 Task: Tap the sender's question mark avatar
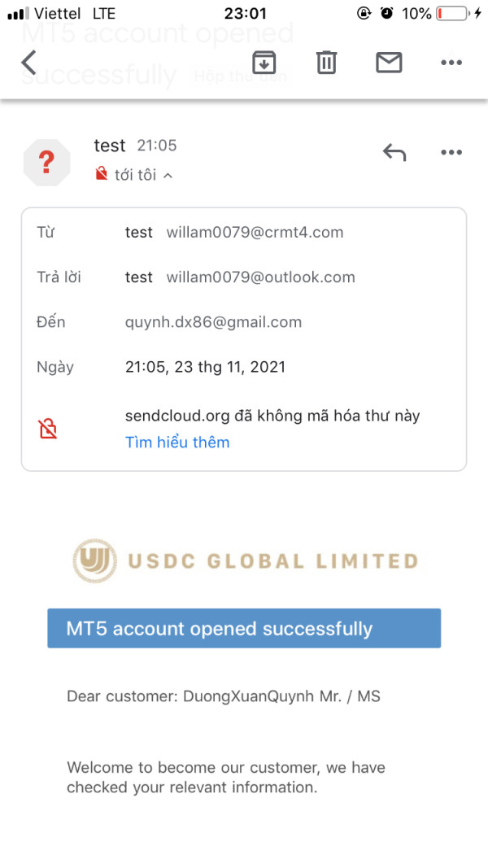tap(47, 162)
